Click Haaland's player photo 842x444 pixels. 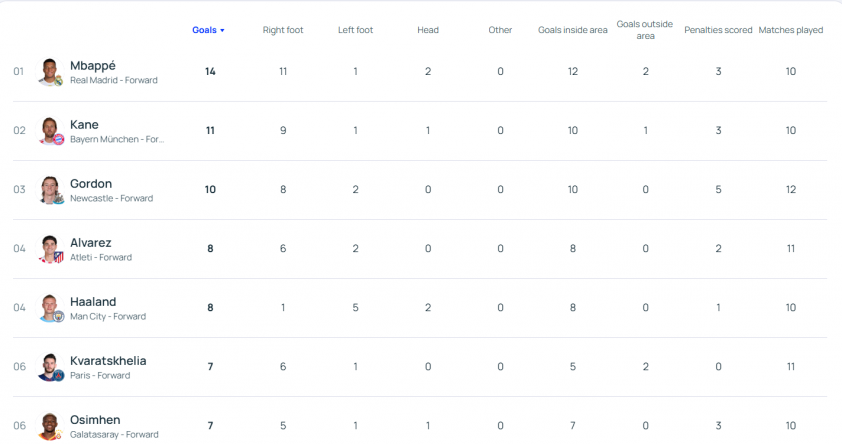pyautogui.click(x=50, y=308)
